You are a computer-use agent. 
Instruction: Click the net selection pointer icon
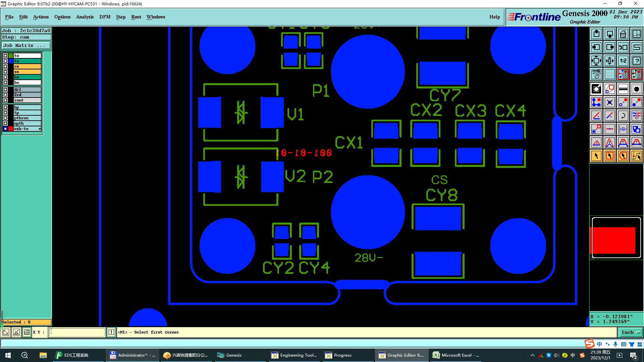click(636, 156)
